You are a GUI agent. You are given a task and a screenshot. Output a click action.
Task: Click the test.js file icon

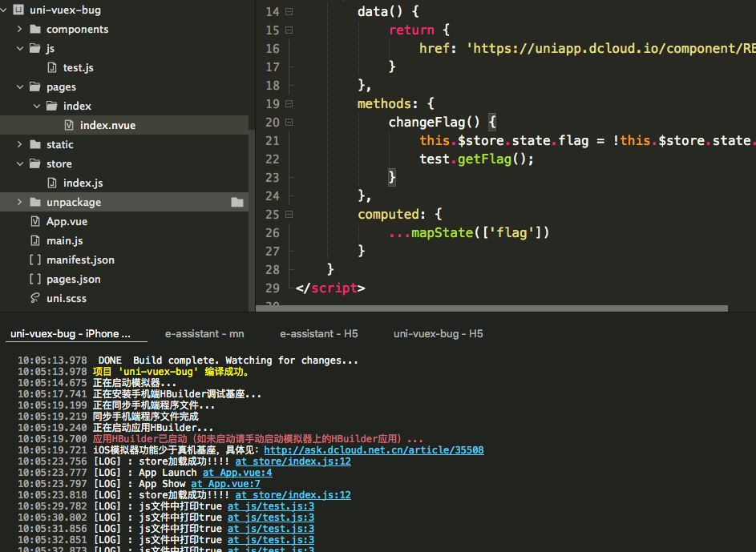[x=52, y=68]
